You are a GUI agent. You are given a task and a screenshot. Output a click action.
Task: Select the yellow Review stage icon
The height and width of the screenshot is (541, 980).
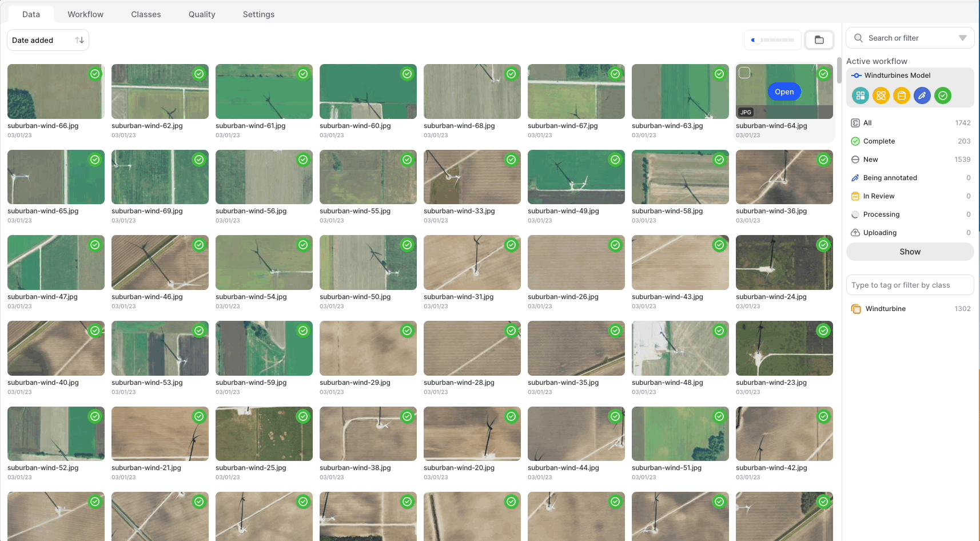click(902, 96)
